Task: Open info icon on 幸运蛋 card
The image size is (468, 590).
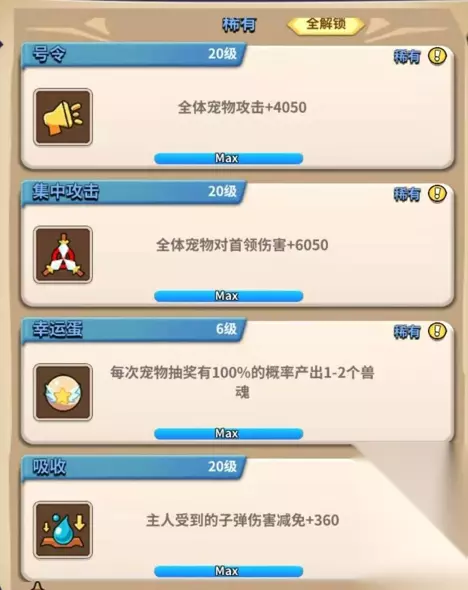Action: (437, 331)
